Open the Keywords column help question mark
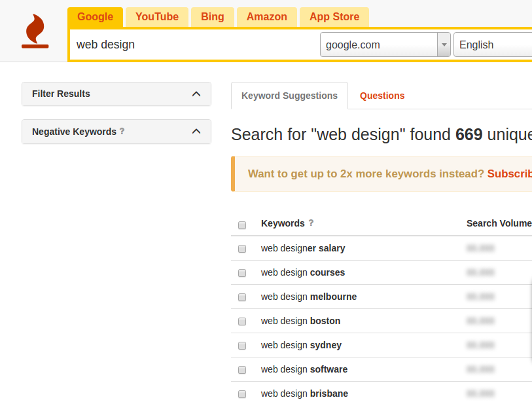The image size is (532, 402). pyautogui.click(x=311, y=223)
